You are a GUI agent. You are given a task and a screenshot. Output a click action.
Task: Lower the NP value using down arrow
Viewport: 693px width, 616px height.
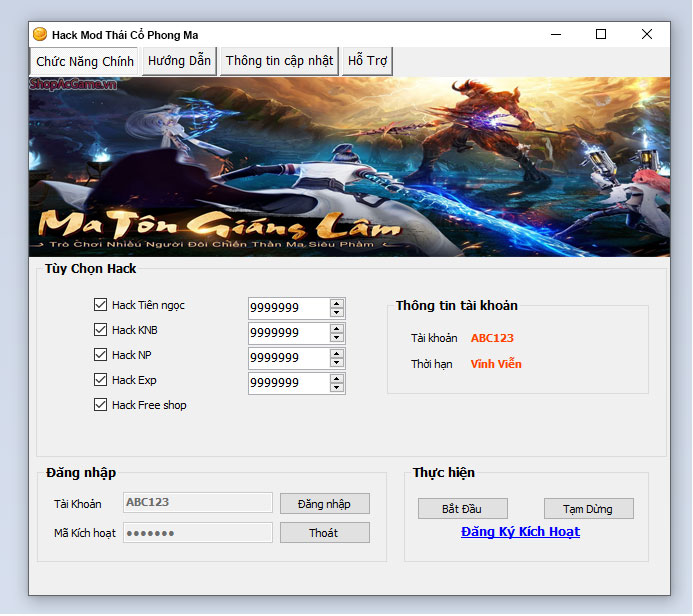337,363
